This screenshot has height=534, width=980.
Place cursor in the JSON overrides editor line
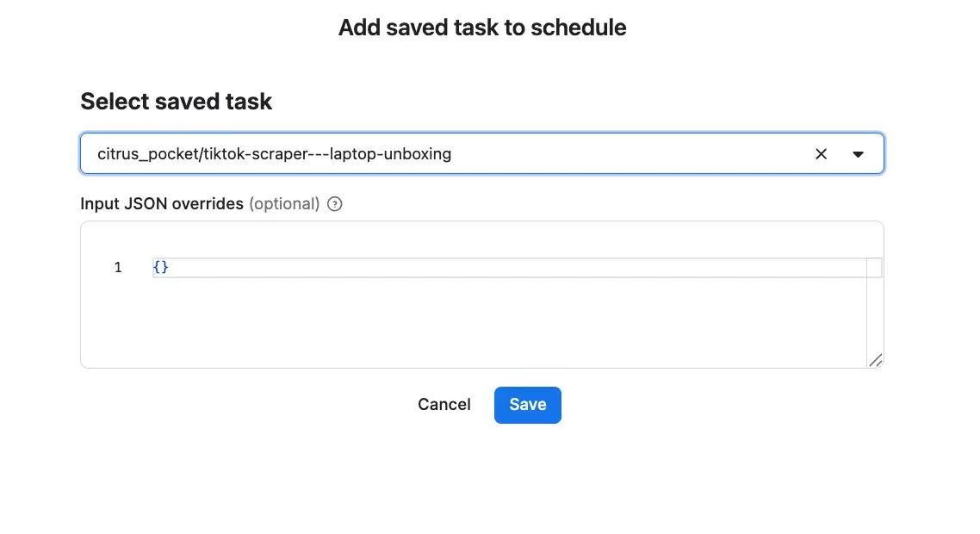tap(509, 268)
